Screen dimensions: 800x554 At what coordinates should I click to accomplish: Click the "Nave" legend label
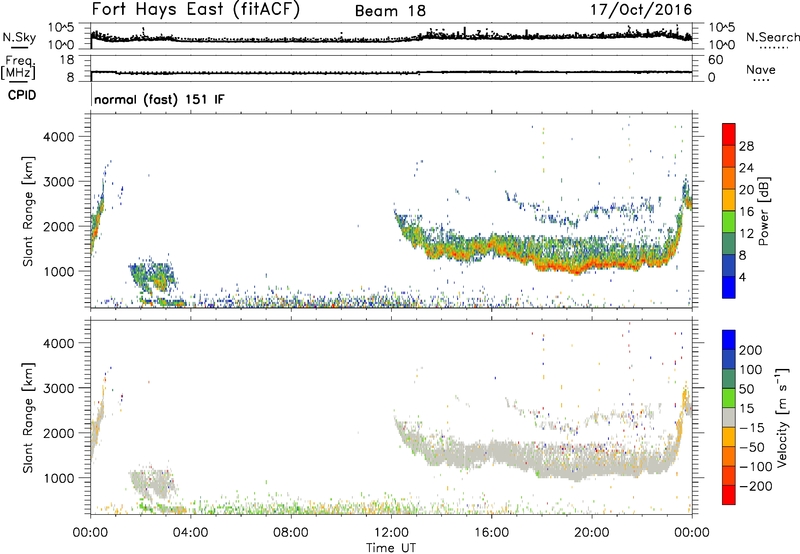[x=761, y=69]
